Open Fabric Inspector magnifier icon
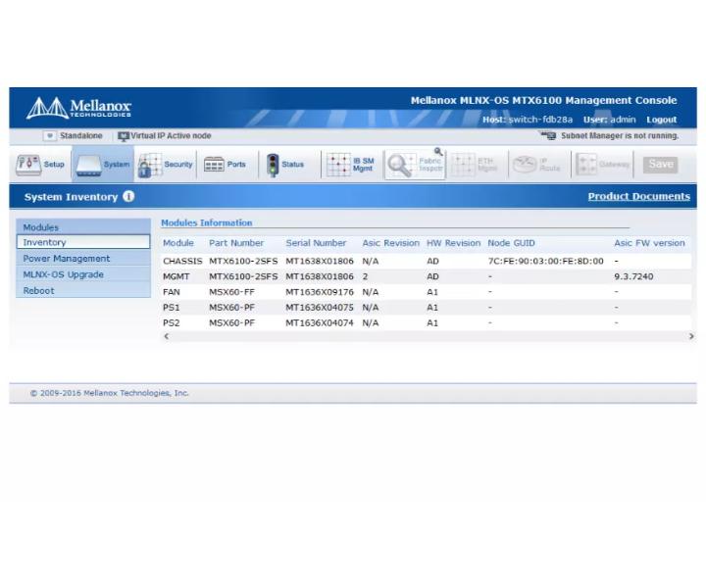 399,165
